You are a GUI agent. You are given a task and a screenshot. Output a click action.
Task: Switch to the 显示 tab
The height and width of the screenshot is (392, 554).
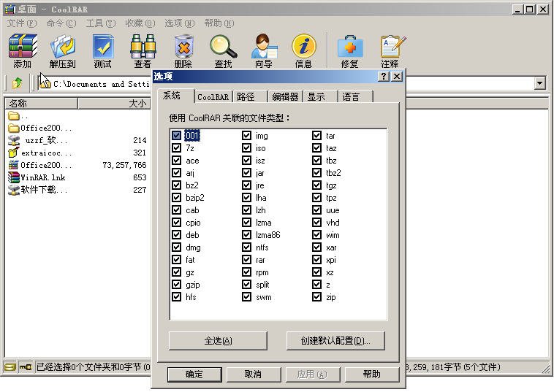(x=320, y=96)
